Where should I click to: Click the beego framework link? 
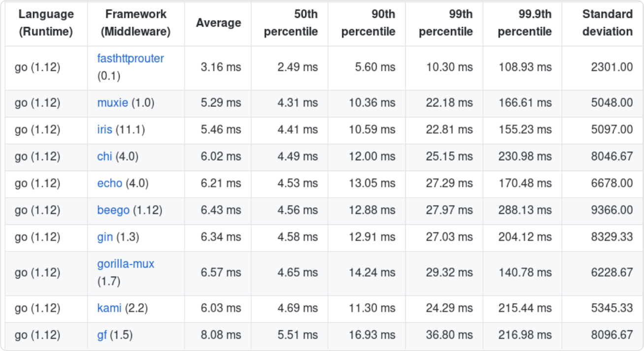(x=113, y=211)
